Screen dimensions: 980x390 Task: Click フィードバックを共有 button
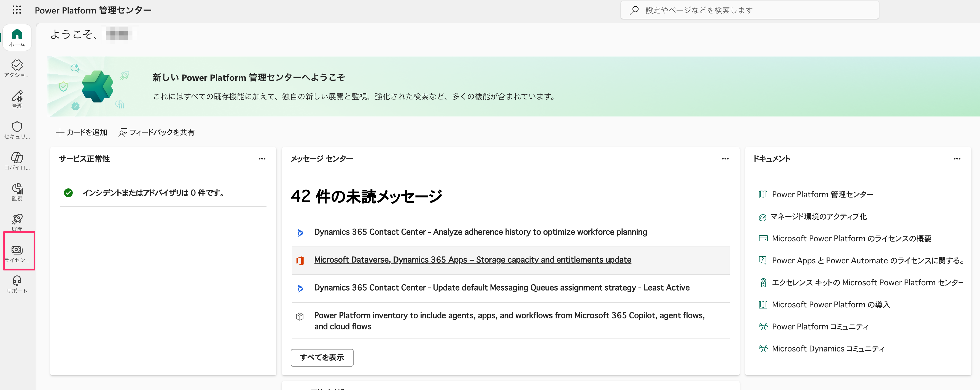tap(157, 132)
